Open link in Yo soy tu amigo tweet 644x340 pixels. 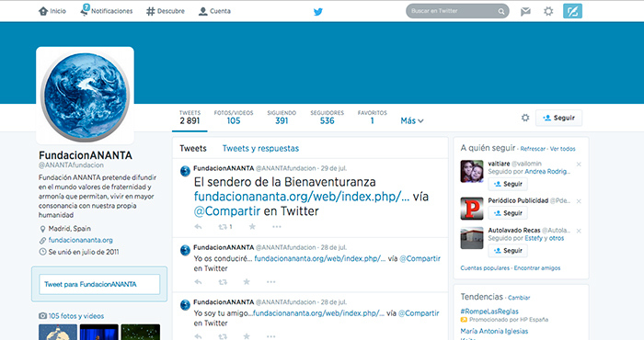pos(318,313)
